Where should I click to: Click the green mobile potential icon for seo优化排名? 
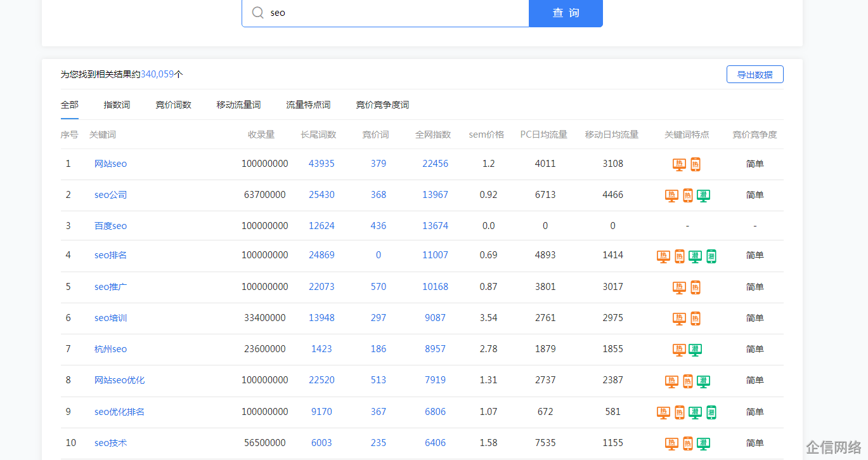coord(711,412)
